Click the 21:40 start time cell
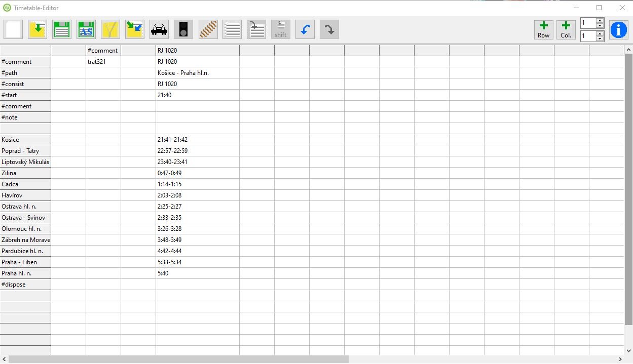This screenshot has width=633, height=364. click(197, 95)
